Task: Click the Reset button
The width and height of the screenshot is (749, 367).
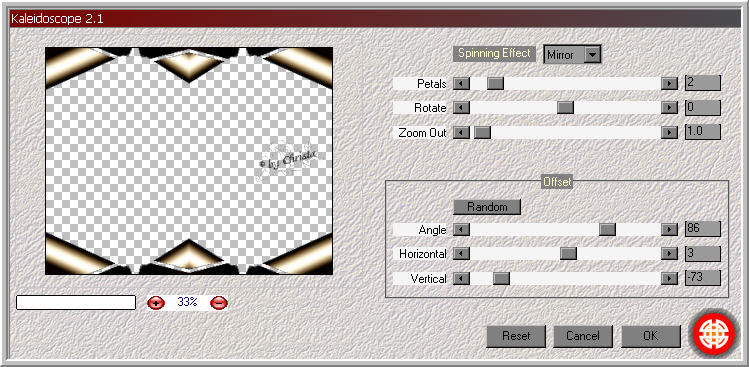Action: point(516,336)
